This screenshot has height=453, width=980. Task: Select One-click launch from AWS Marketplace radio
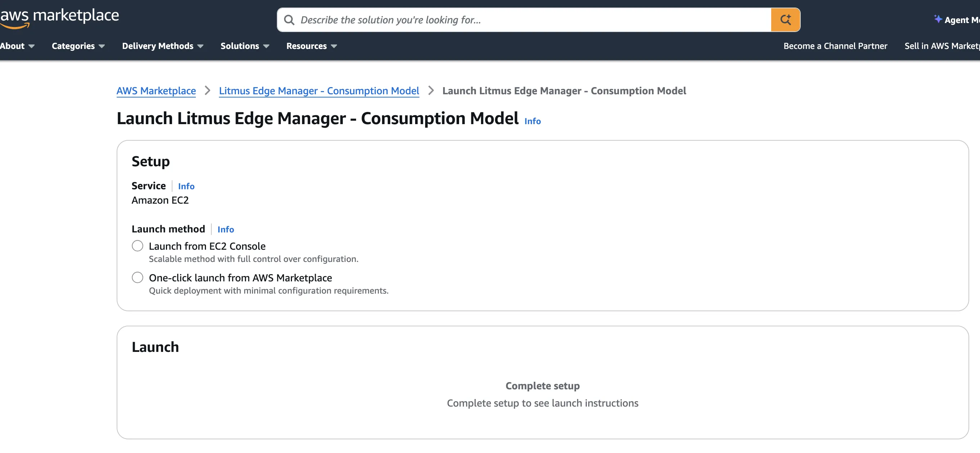[x=137, y=277]
